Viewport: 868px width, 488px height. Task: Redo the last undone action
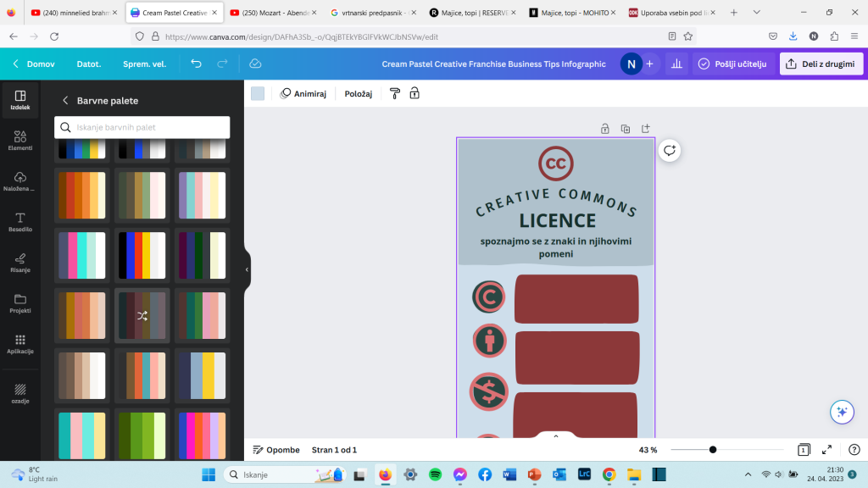pyautogui.click(x=222, y=64)
